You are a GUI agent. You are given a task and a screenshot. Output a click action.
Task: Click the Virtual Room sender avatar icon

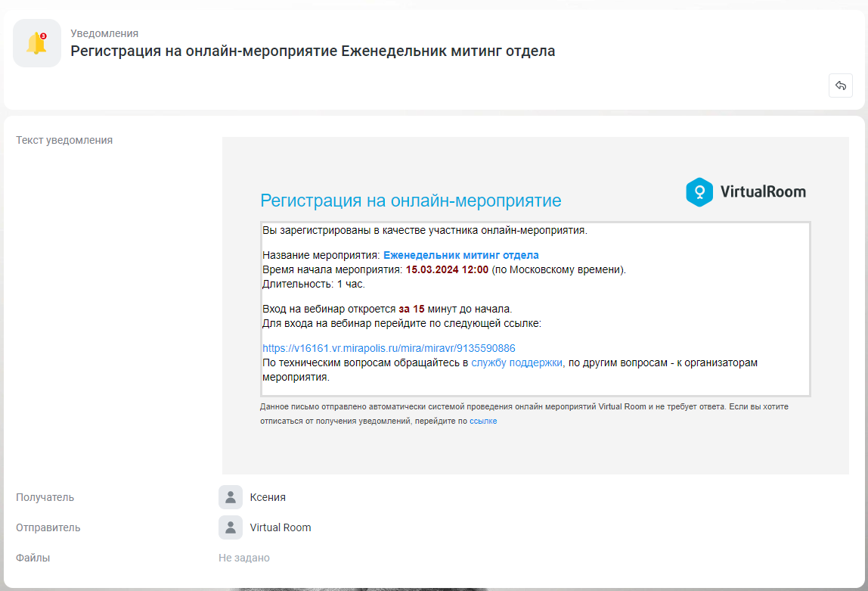point(231,528)
